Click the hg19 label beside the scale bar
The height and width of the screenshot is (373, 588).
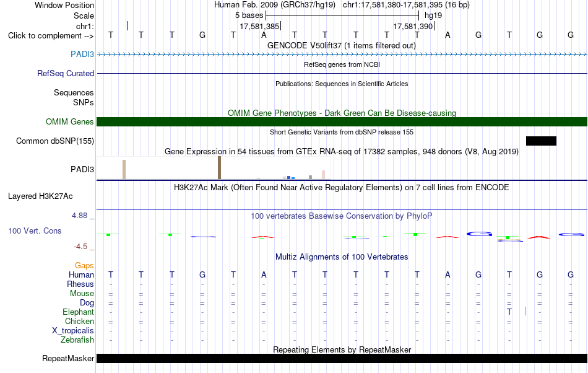pyautogui.click(x=433, y=15)
